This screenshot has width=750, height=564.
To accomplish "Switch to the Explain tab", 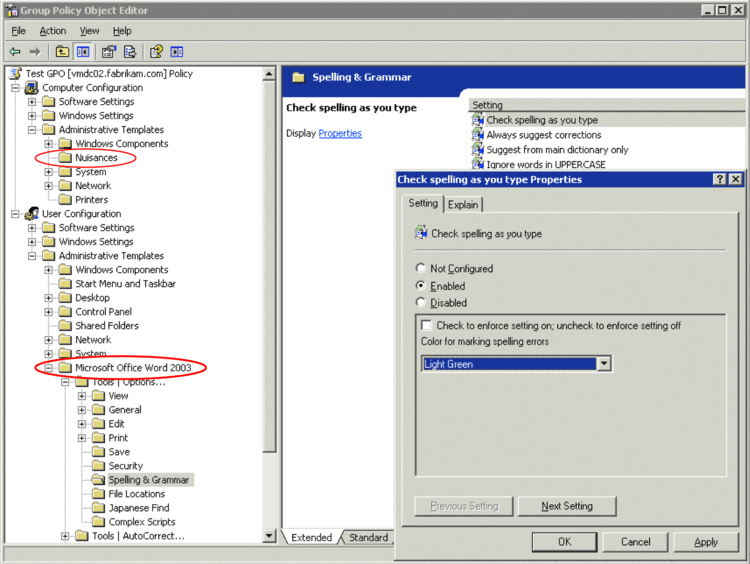I will coord(463,205).
